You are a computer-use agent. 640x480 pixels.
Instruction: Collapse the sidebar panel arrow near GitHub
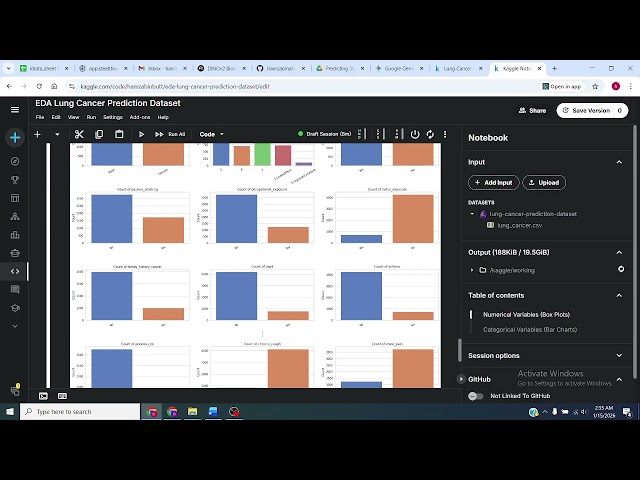[x=461, y=379]
